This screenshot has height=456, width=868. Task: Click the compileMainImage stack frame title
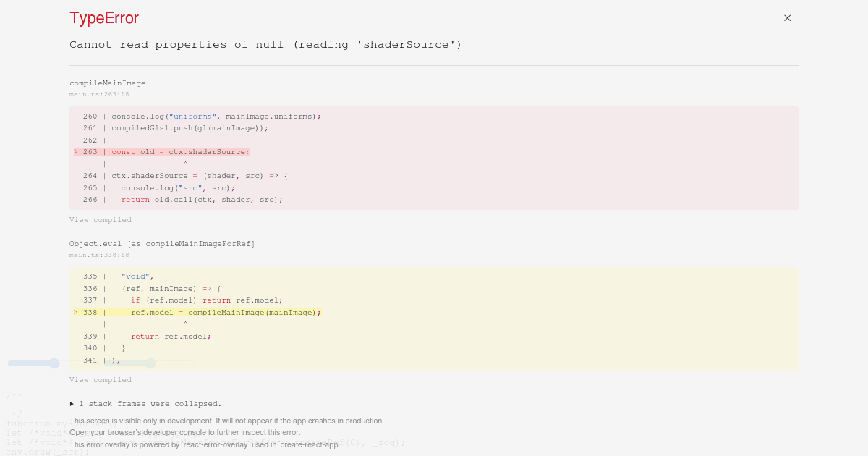[x=107, y=83]
